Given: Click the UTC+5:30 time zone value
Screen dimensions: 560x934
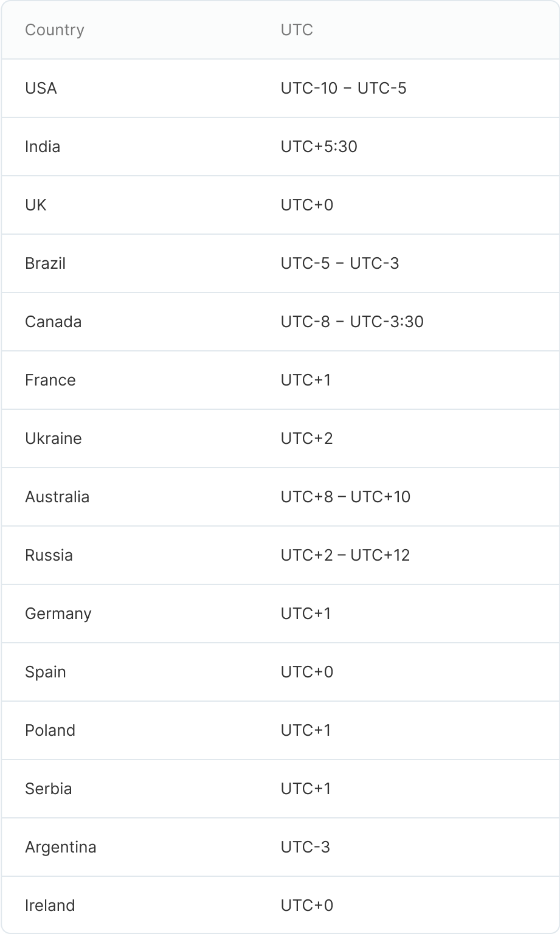Looking at the screenshot, I should tap(319, 147).
